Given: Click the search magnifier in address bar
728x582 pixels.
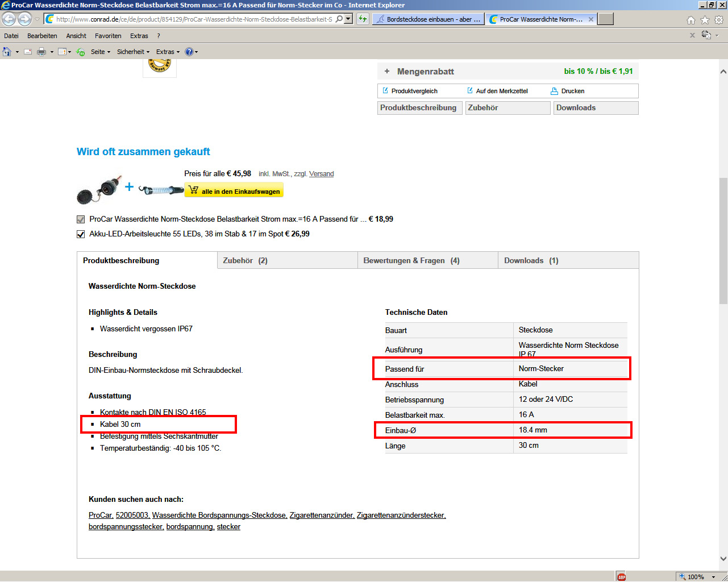Looking at the screenshot, I should coord(339,19).
